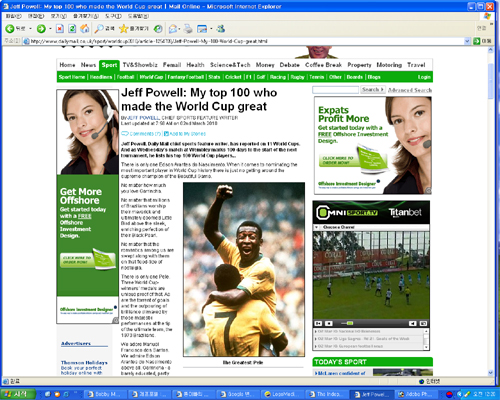Click the Omnisport.TV logo

click(x=347, y=213)
